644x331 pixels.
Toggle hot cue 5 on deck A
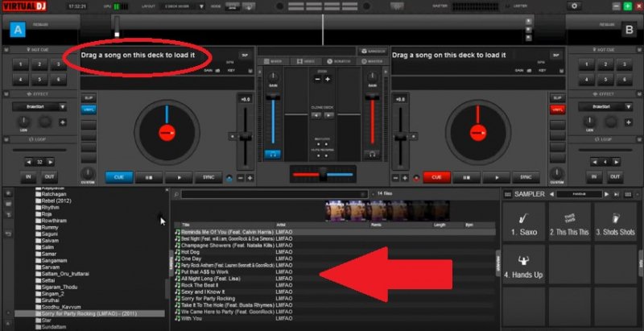pyautogui.click(x=39, y=79)
